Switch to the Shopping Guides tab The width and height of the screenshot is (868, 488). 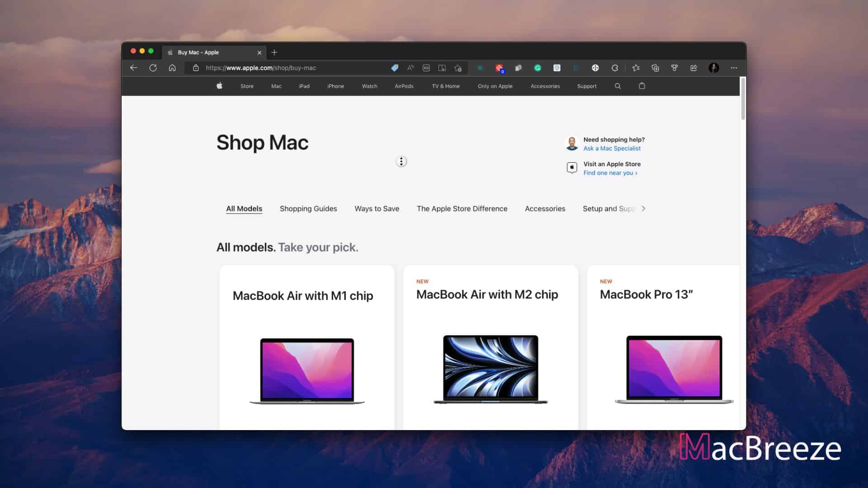(x=308, y=209)
